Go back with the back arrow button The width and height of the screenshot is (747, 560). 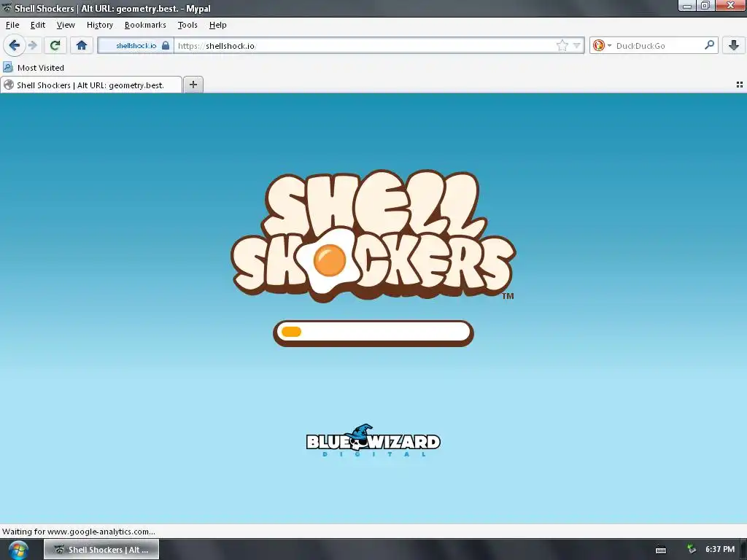(14, 46)
